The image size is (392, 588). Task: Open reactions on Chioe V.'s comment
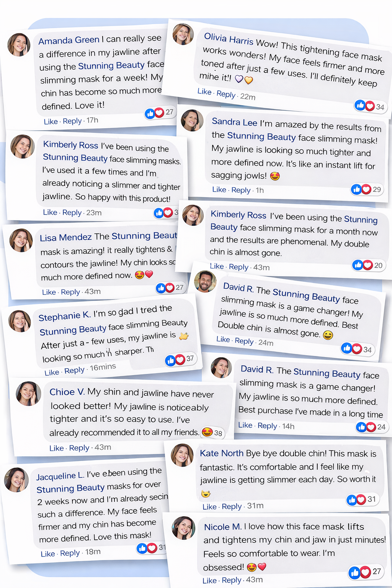point(207,432)
